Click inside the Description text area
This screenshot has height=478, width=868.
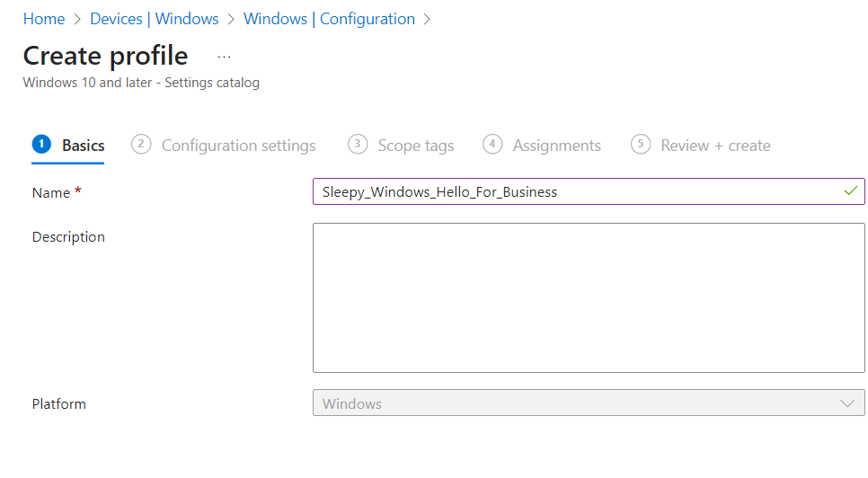(x=589, y=297)
